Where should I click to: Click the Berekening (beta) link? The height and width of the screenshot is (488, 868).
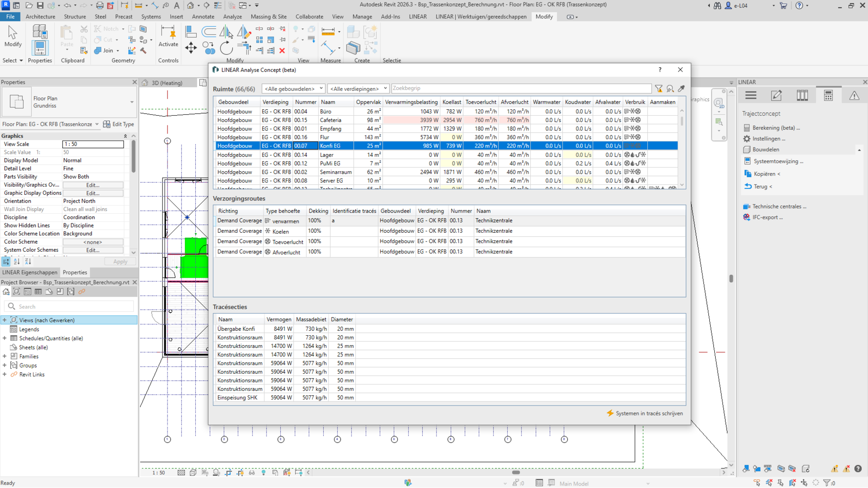tap(776, 128)
